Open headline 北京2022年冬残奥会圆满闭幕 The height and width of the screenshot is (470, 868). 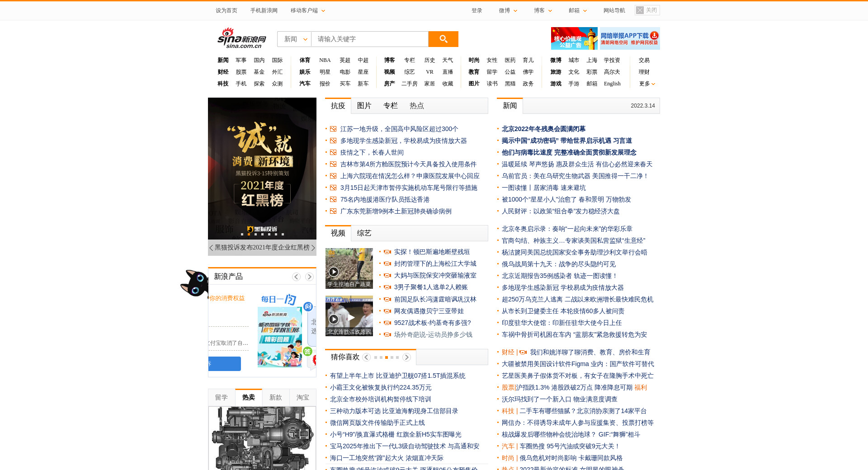[543, 129]
